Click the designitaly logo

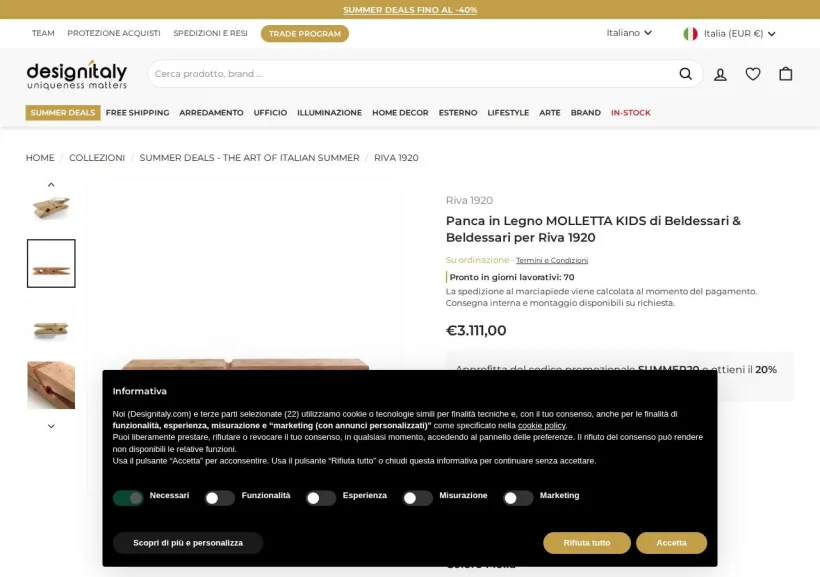77,75
